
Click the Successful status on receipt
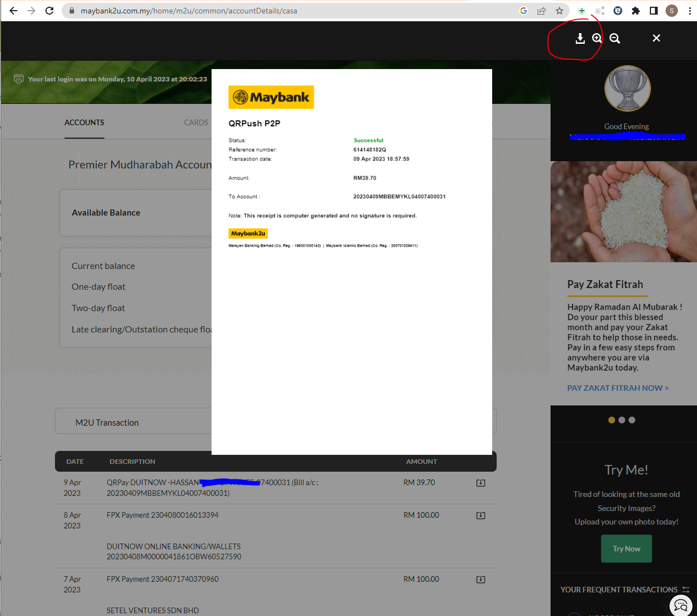pyautogui.click(x=369, y=140)
